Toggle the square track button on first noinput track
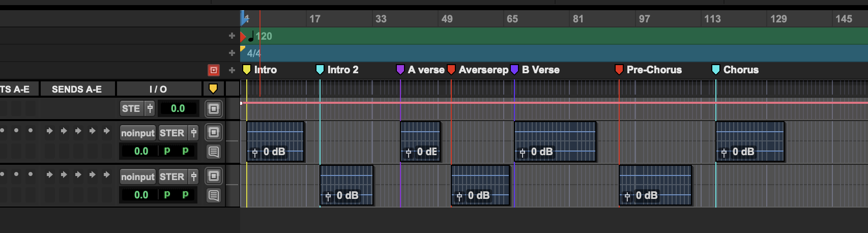The height and width of the screenshot is (233, 868). pos(214,133)
